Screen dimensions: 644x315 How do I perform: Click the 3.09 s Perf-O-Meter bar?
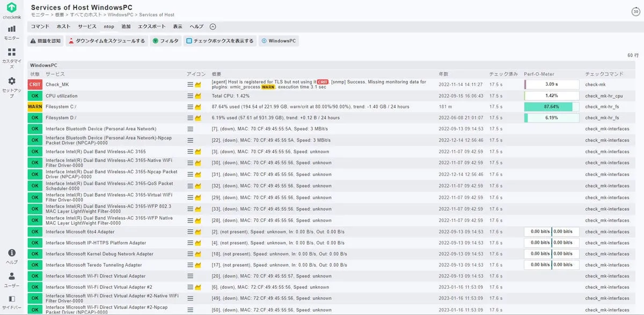[x=552, y=84]
